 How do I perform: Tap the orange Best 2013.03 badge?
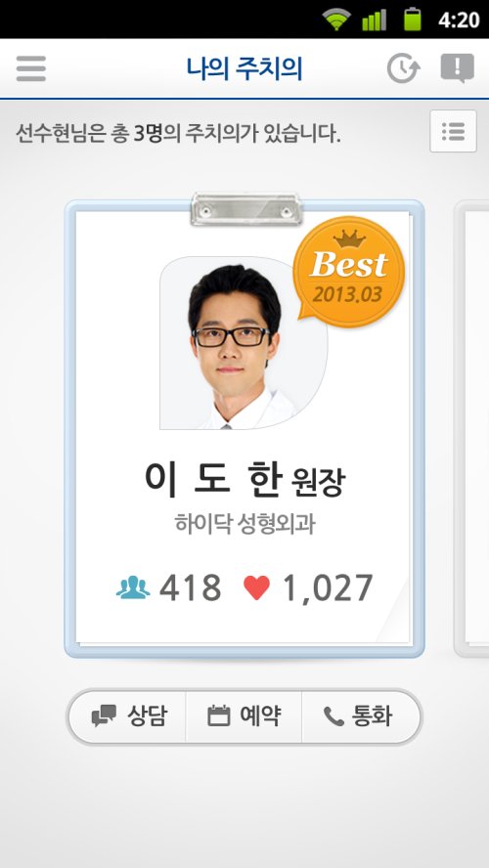point(349,272)
